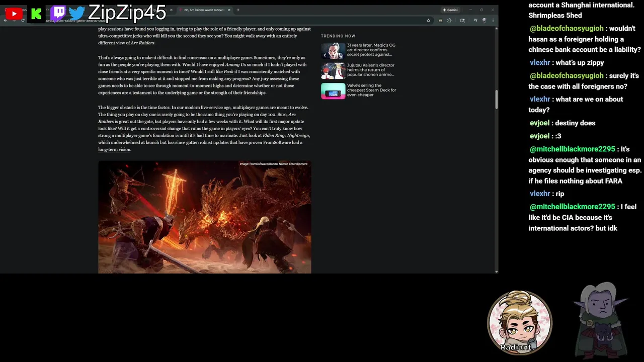Click the Google Lens search icon in the toolbar
The width and height of the screenshot is (644, 362).
pos(462,21)
